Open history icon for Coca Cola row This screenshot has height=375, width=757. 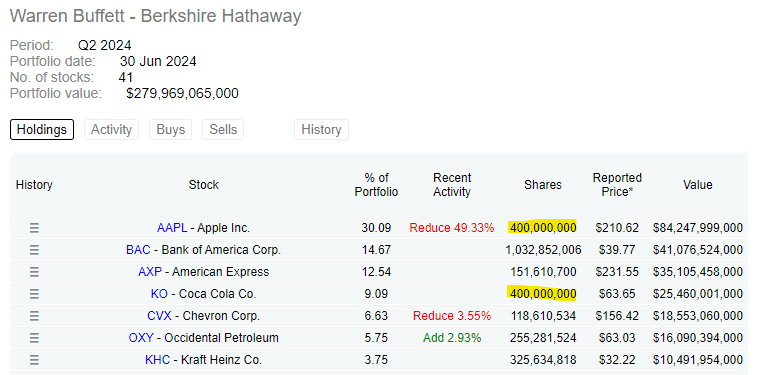pyautogui.click(x=34, y=294)
